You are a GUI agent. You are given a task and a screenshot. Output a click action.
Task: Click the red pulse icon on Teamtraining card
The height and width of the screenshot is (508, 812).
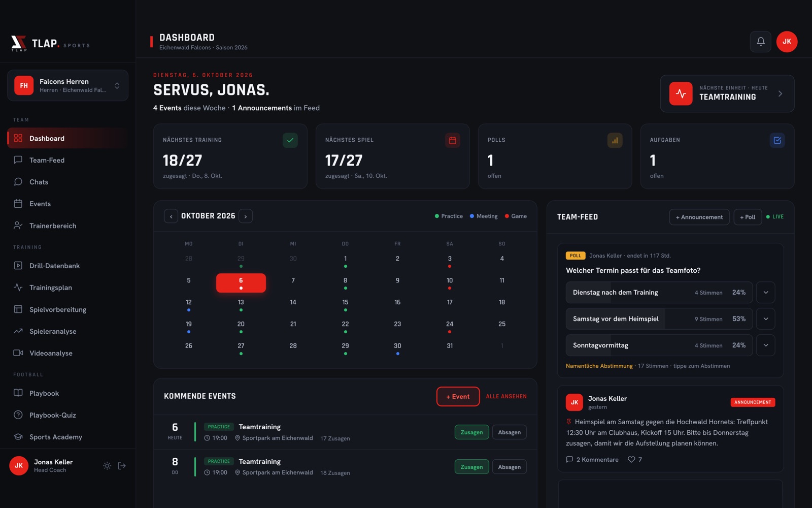pyautogui.click(x=681, y=93)
